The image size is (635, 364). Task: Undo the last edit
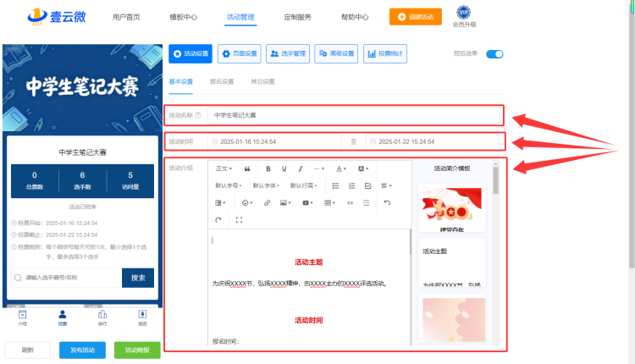coord(387,203)
